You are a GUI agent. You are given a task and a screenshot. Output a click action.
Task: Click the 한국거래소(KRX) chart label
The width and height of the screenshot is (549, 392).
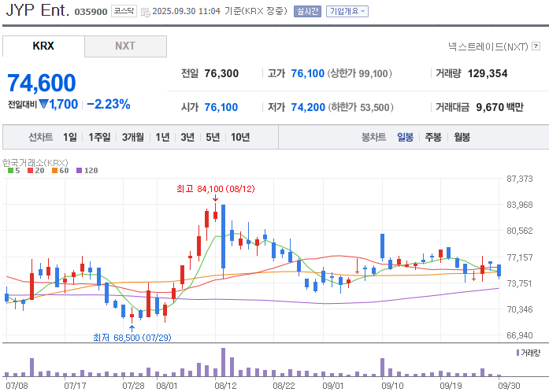35,163
